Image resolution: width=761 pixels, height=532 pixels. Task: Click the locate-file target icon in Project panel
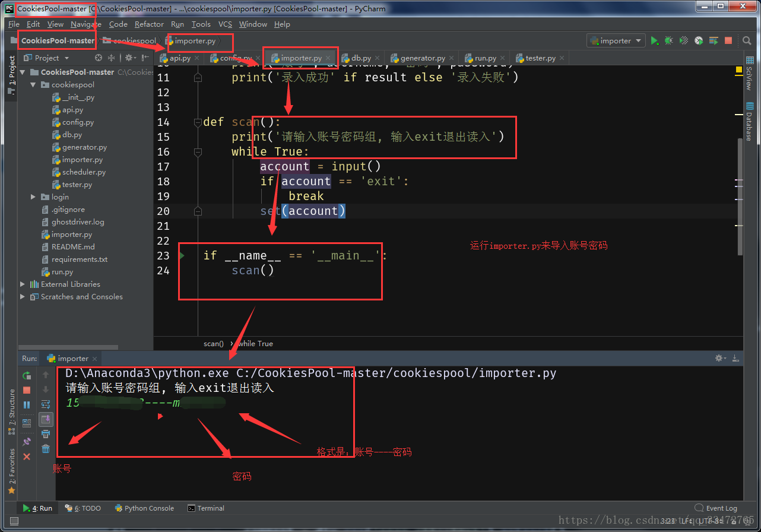click(x=99, y=58)
